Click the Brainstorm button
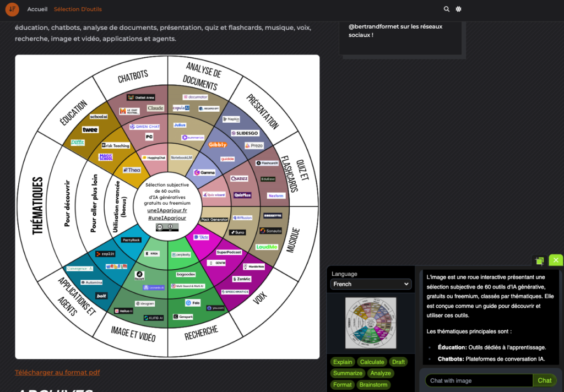 pos(373,385)
